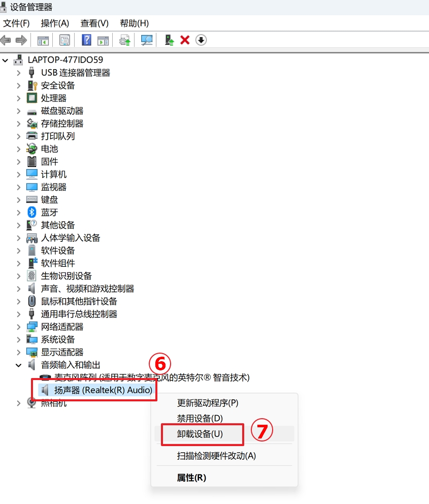
Task: Click the Update driver green arrow icon
Action: tap(169, 40)
